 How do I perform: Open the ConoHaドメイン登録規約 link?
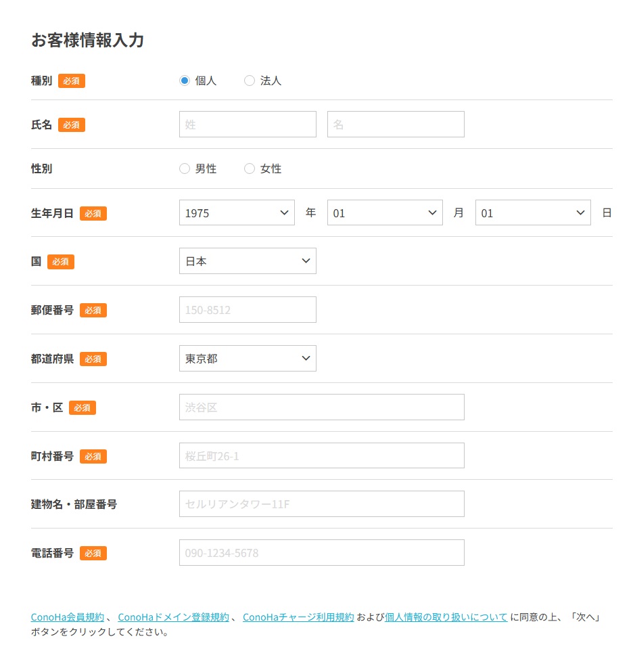173,617
